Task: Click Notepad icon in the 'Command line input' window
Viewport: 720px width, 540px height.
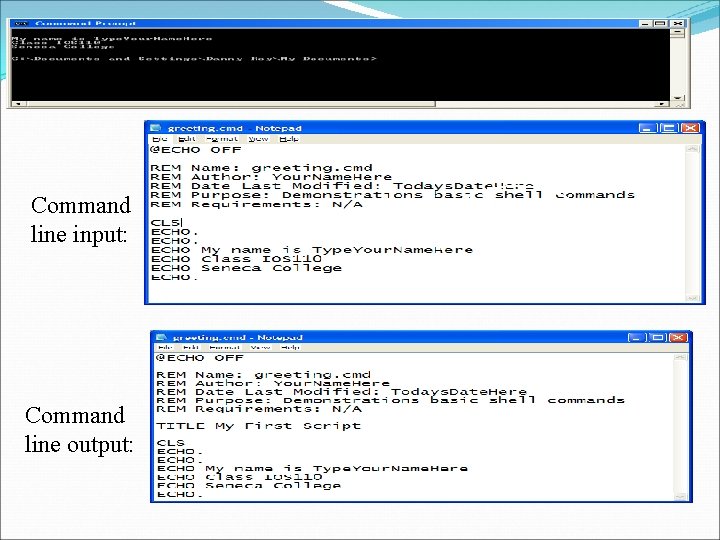Action: point(156,128)
